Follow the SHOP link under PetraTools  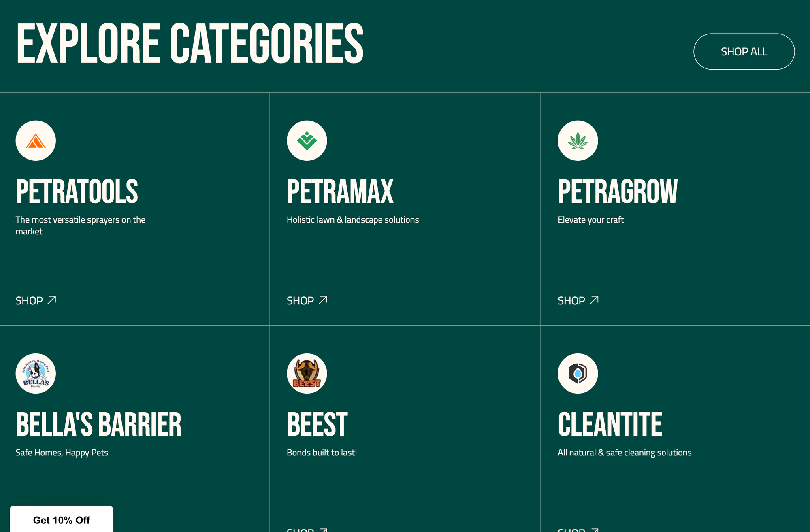click(x=36, y=300)
